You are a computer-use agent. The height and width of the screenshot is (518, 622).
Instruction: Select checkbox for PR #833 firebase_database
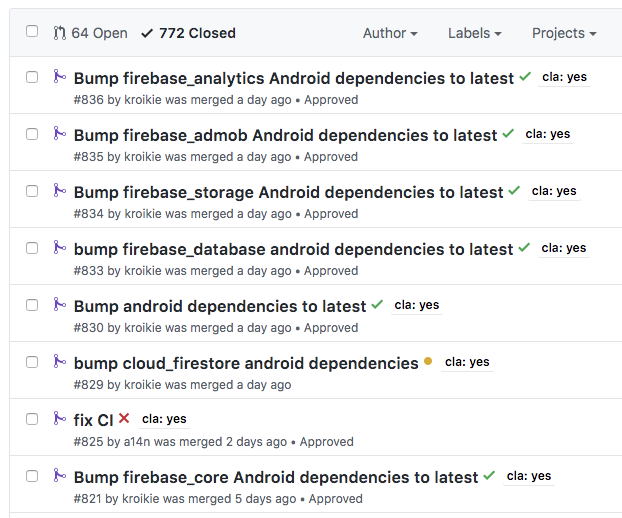32,248
